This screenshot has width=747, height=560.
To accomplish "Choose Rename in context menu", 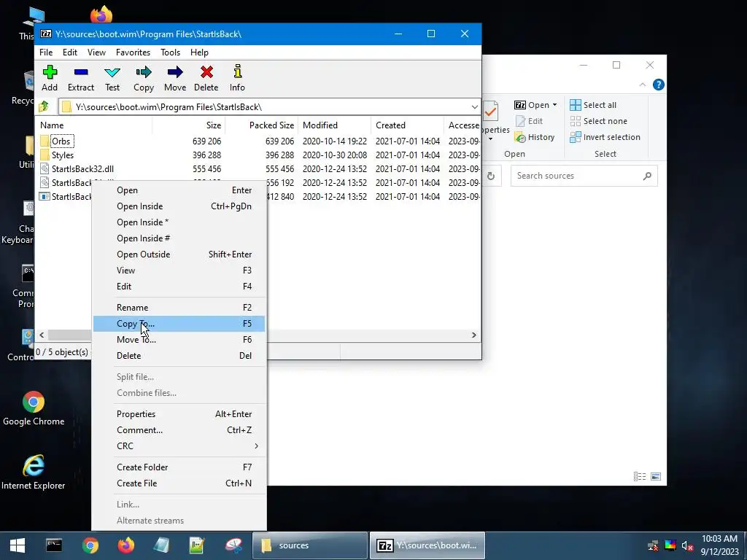I will (179, 308).
